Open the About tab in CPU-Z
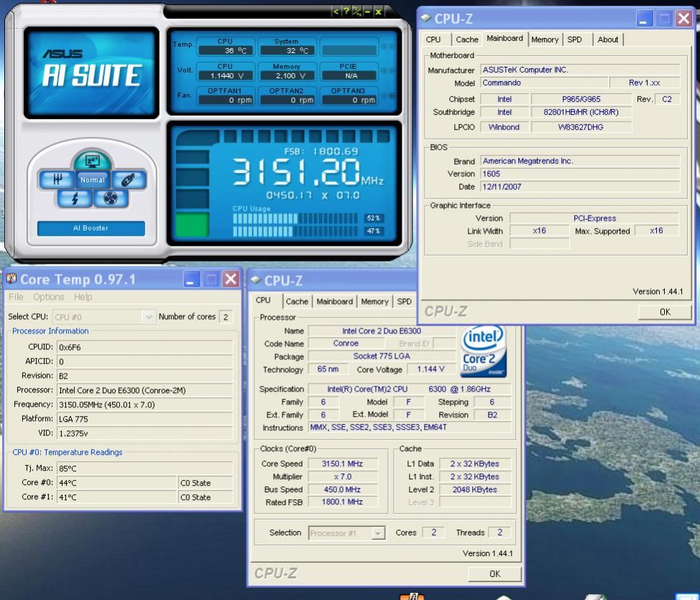 tap(607, 40)
